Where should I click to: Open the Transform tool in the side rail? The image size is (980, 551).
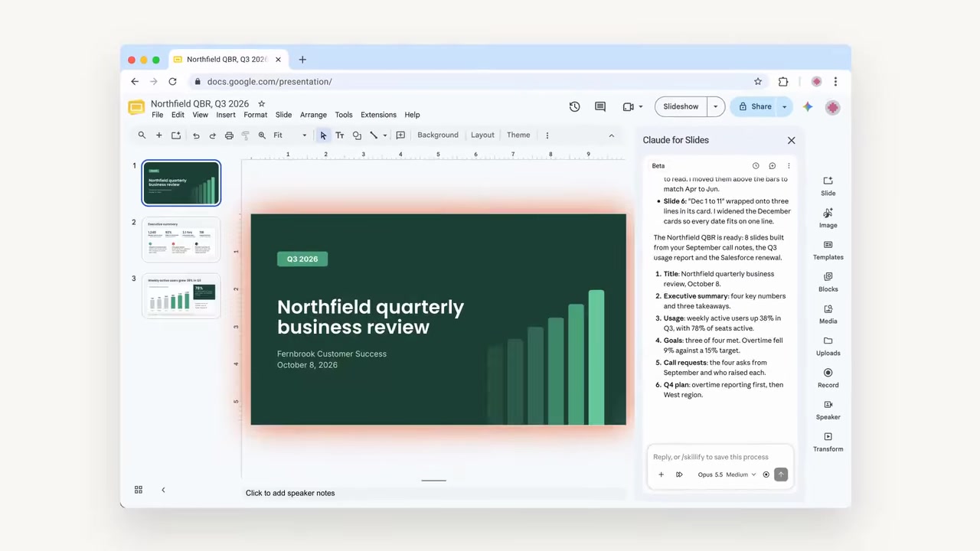[828, 442]
